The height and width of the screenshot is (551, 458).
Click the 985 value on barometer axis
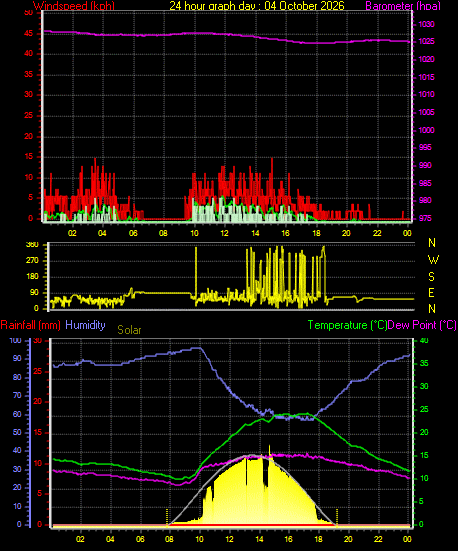click(425, 183)
